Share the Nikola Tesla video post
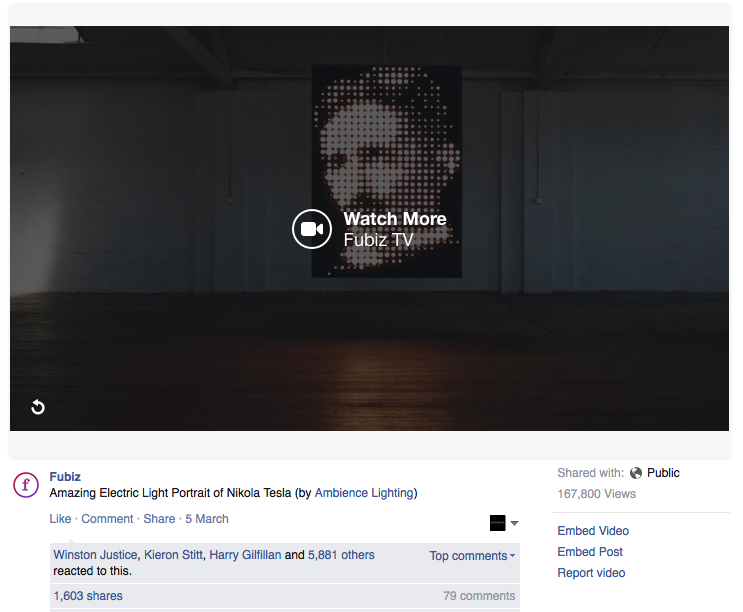 click(159, 519)
